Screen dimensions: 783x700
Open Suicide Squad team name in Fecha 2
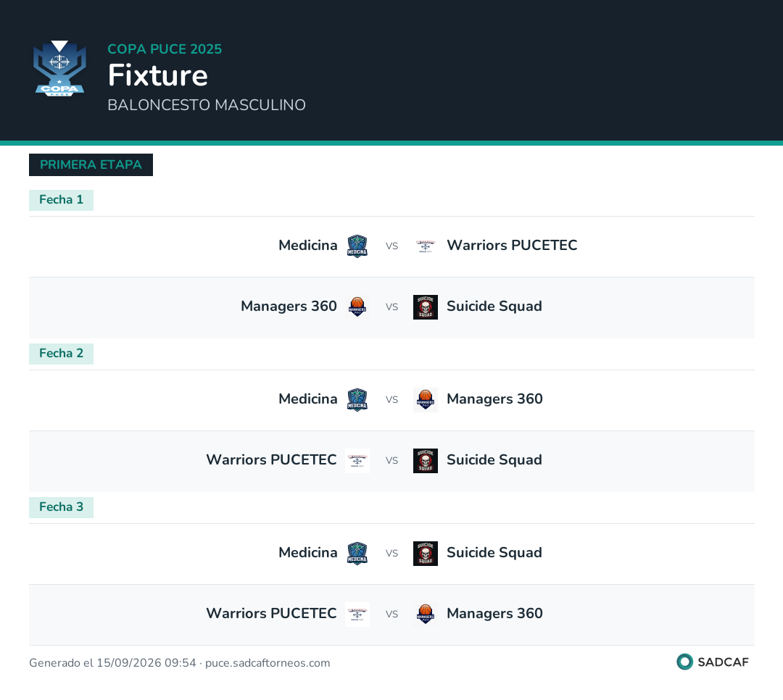click(494, 460)
